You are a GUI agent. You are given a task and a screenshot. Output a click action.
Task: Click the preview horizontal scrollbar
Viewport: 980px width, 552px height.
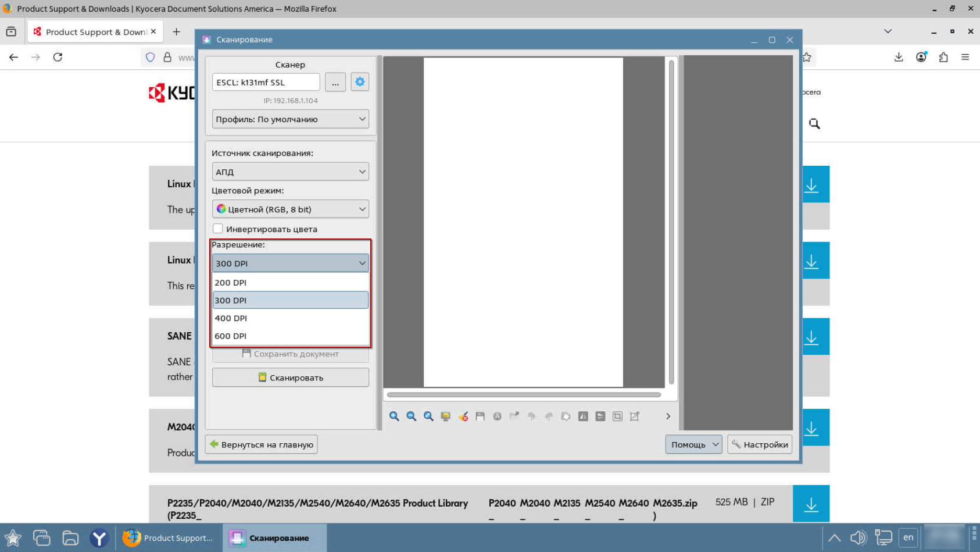[x=523, y=394]
